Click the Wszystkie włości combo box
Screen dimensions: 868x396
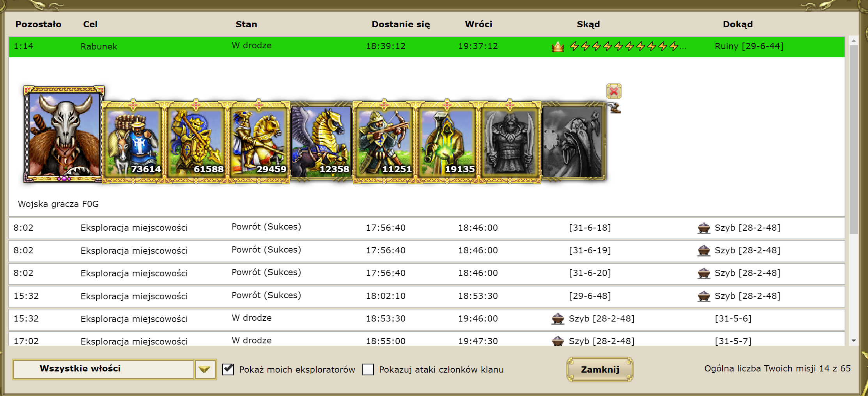click(x=114, y=369)
